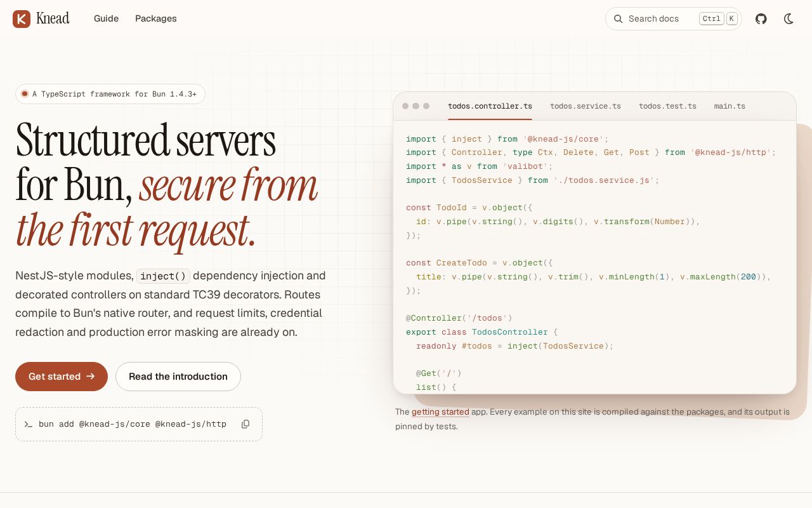Switch to todos.controller.ts tab
The height and width of the screenshot is (508, 812).
click(490, 106)
